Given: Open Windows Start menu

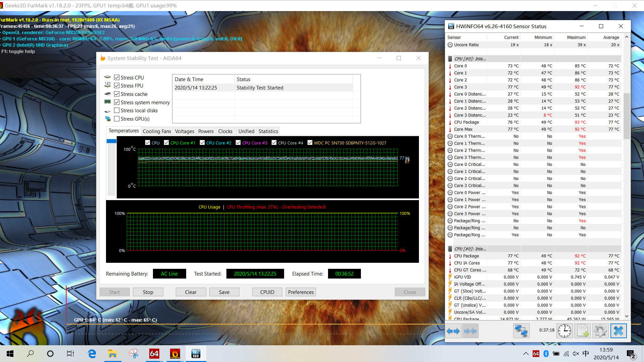Looking at the screenshot, I should point(10,354).
